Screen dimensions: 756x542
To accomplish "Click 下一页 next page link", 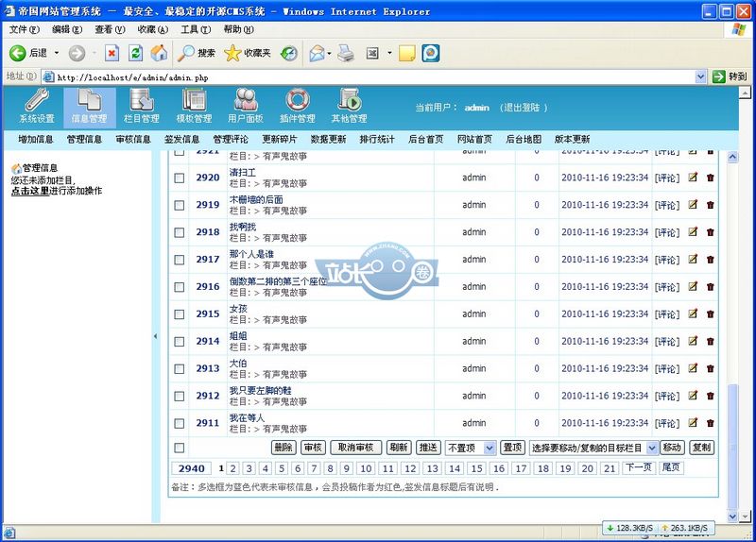I will click(x=639, y=467).
